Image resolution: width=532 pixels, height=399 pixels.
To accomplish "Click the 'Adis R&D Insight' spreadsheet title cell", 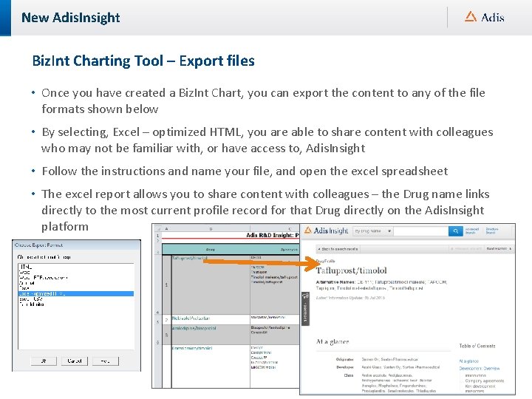I will pyautogui.click(x=272, y=235).
